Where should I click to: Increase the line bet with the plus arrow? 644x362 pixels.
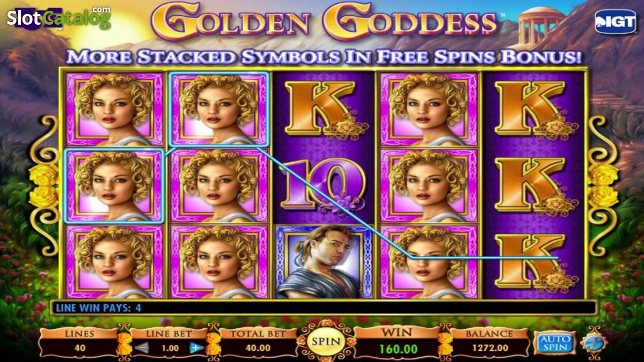pos(195,348)
